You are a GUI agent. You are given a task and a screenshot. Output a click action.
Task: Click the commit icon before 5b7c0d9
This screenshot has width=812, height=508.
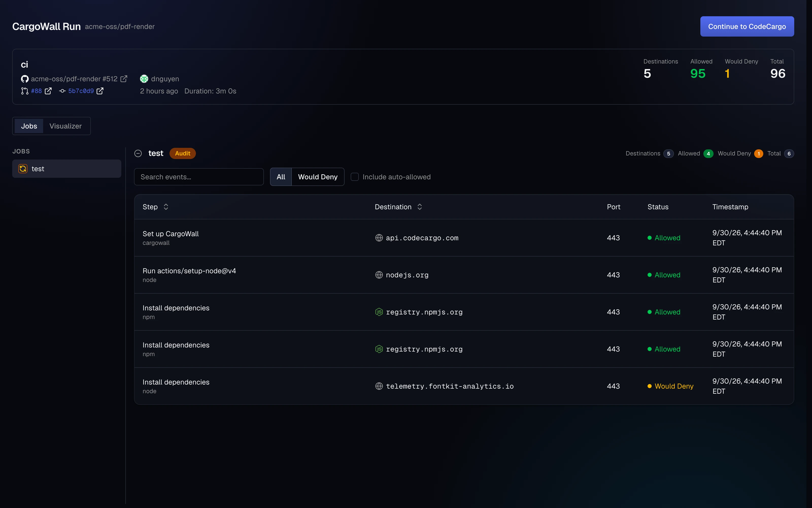[x=62, y=91]
